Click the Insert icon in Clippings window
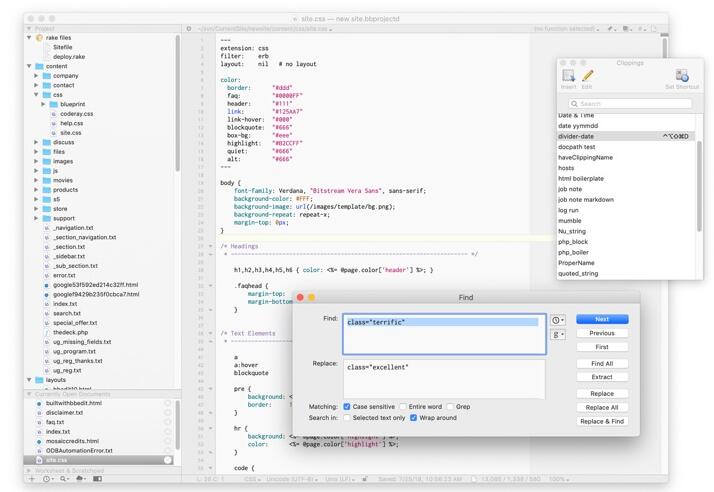This screenshot has height=492, width=714. coord(568,76)
